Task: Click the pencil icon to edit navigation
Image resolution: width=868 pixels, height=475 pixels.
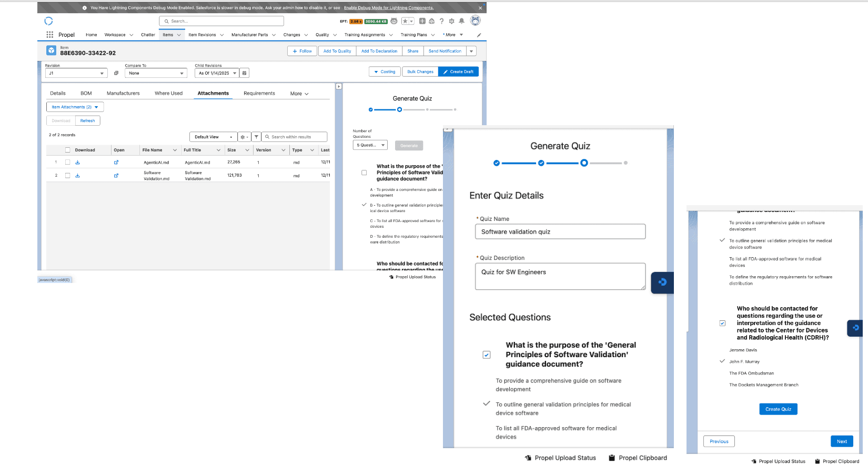Action: [479, 35]
